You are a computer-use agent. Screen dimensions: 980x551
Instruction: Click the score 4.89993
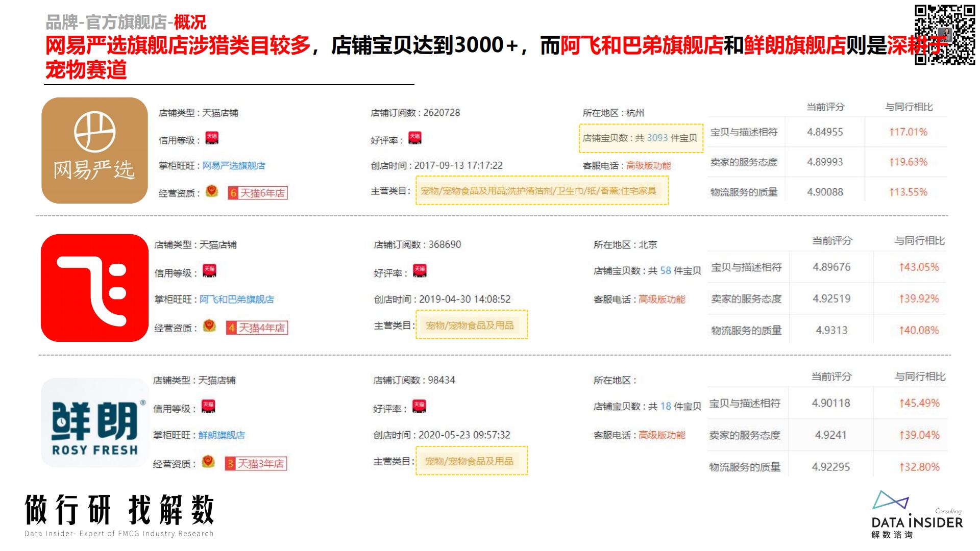click(x=825, y=162)
